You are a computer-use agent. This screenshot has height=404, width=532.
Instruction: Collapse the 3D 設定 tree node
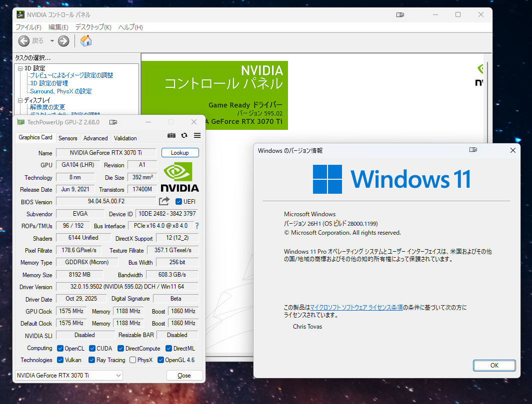pos(20,68)
